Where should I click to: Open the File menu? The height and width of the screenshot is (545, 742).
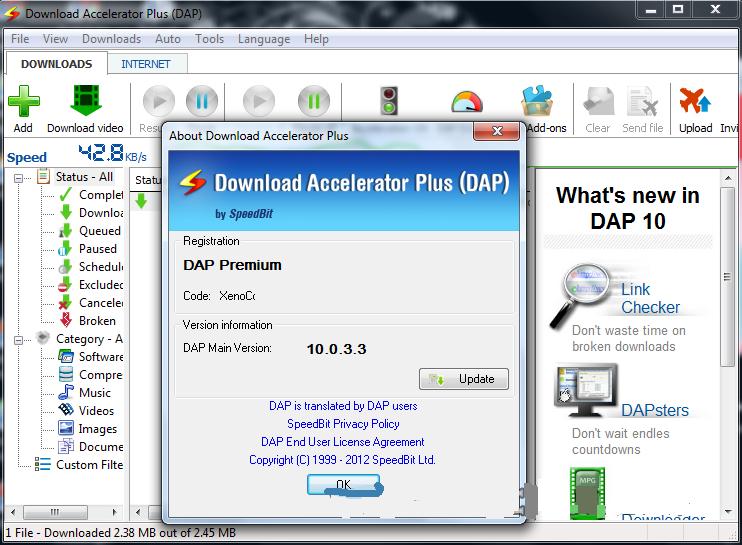[20, 39]
